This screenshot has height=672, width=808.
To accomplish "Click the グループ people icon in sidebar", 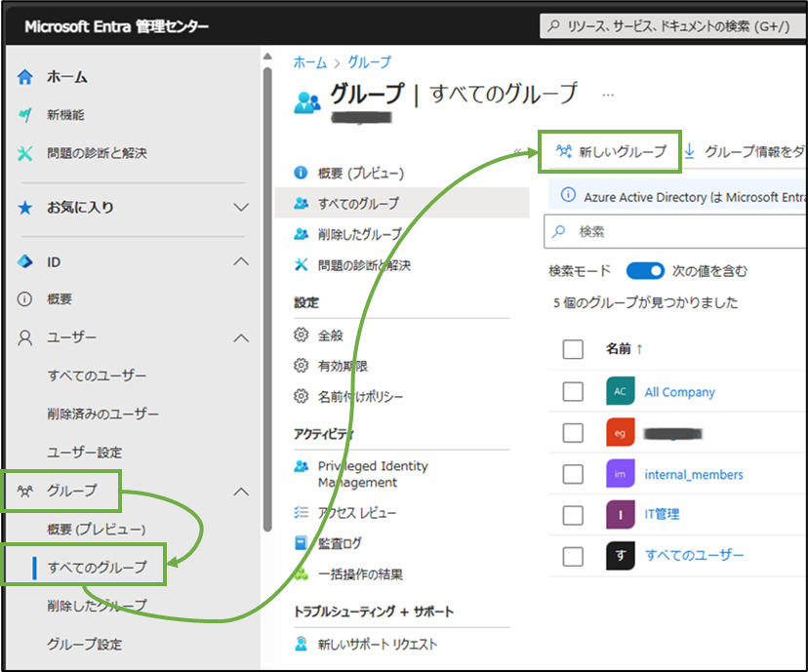I will (24, 491).
